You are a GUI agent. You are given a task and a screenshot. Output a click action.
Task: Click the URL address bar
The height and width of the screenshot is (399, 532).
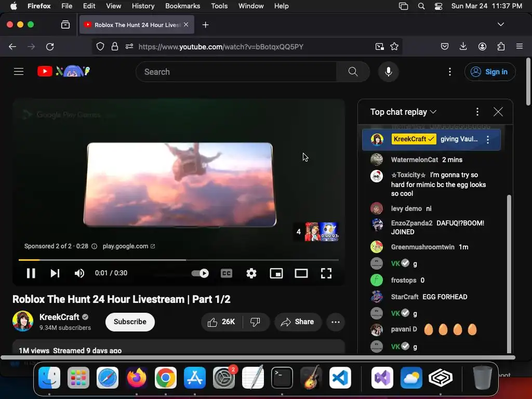coord(220,46)
